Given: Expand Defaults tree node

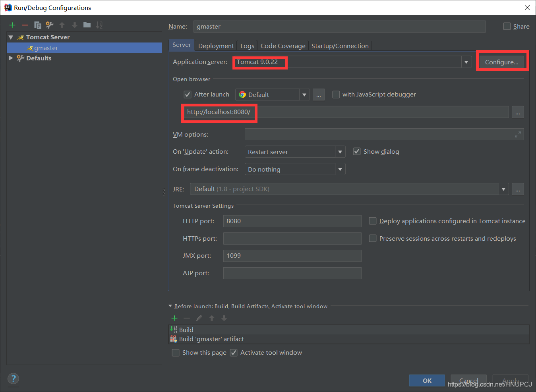Looking at the screenshot, I should click(x=11, y=58).
